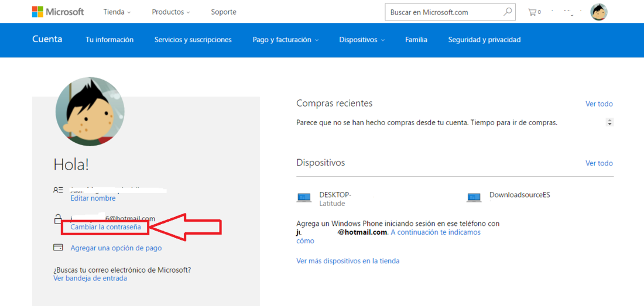Image resolution: width=644 pixels, height=306 pixels.
Task: Click Agregar una opción de pago
Action: (117, 247)
